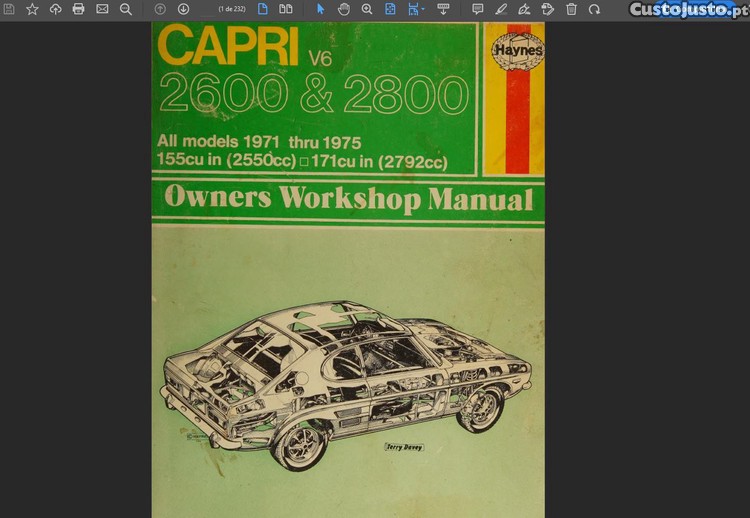The height and width of the screenshot is (518, 750).
Task: Go to the next page
Action: tap(183, 9)
